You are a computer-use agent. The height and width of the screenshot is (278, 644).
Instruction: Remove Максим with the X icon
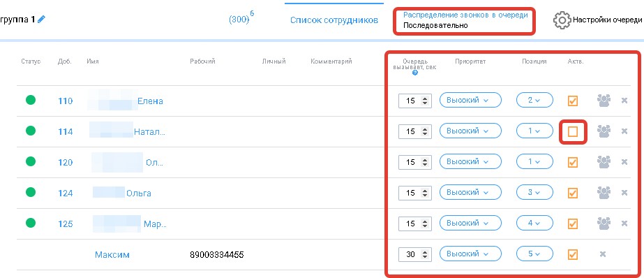603,254
